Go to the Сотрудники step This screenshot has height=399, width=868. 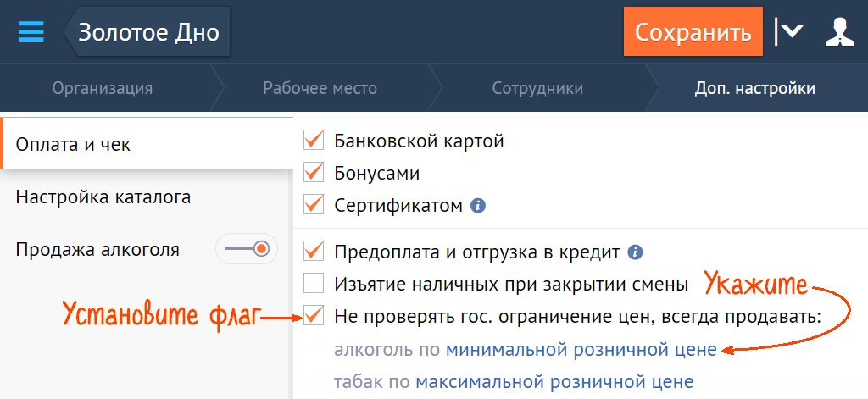tap(537, 88)
